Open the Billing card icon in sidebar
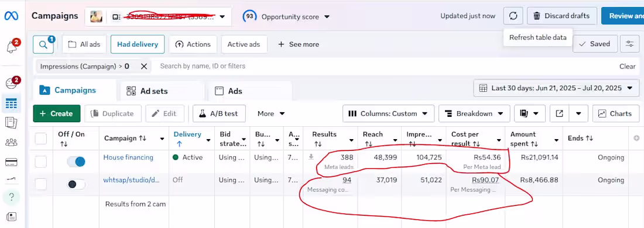The image size is (644, 228). (x=11, y=163)
